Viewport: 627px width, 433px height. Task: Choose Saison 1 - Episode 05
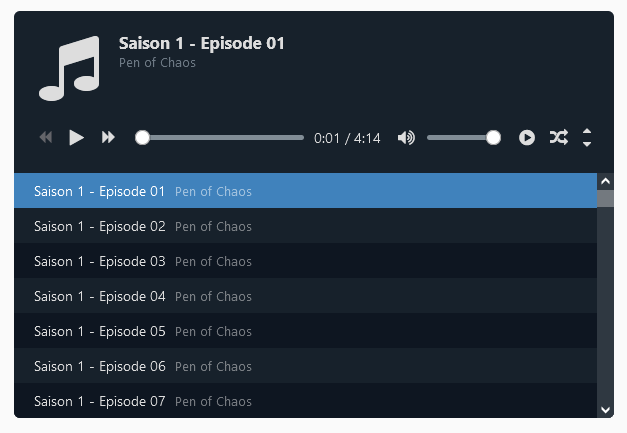[x=306, y=331]
